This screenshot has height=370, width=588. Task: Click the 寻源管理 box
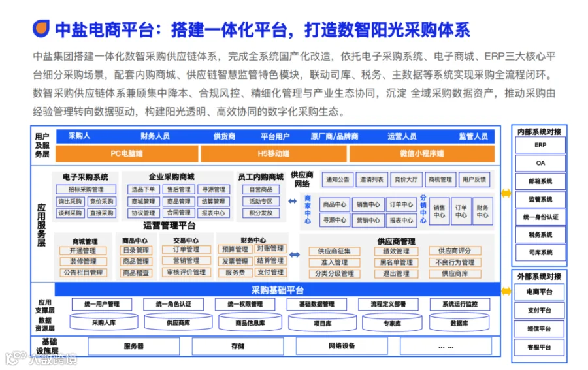tap(214, 189)
